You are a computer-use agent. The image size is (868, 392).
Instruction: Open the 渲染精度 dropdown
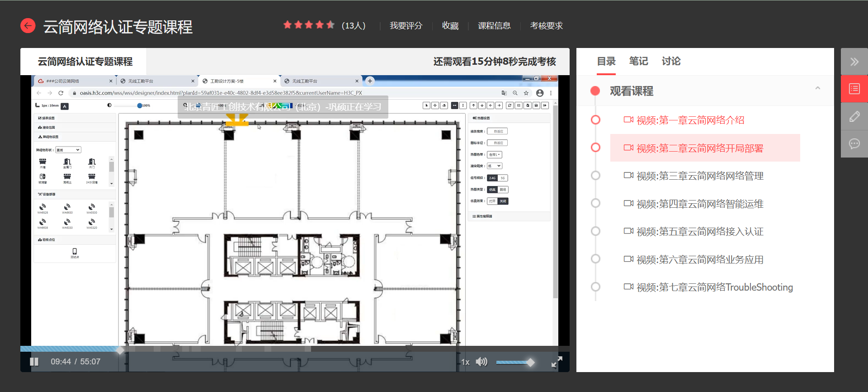tap(495, 166)
